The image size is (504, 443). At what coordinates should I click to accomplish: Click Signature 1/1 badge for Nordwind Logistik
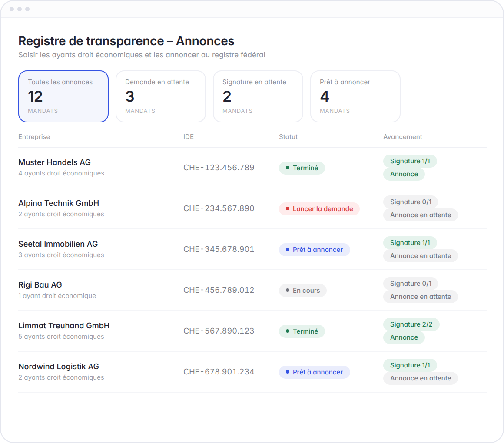click(410, 365)
